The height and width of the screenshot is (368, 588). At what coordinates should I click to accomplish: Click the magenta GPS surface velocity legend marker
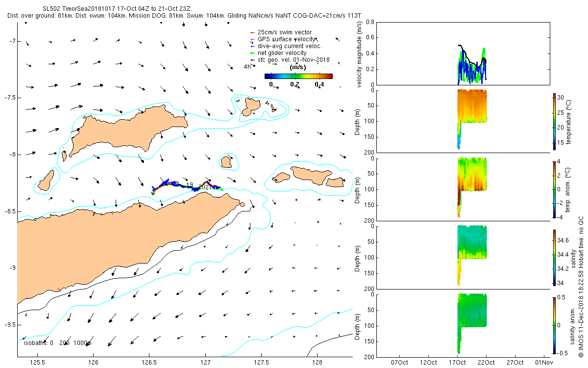252,39
